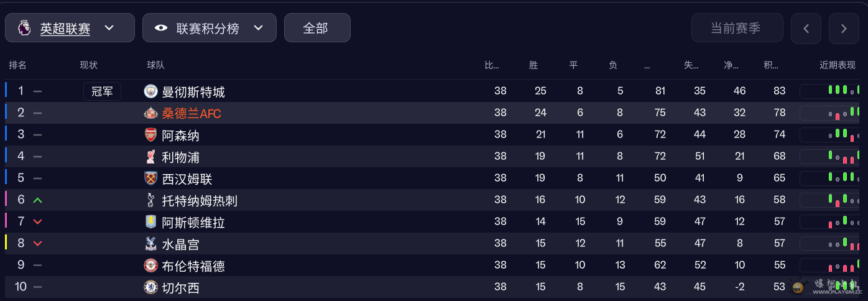Select the 全部 filter button
868x301 pixels.
pos(316,28)
